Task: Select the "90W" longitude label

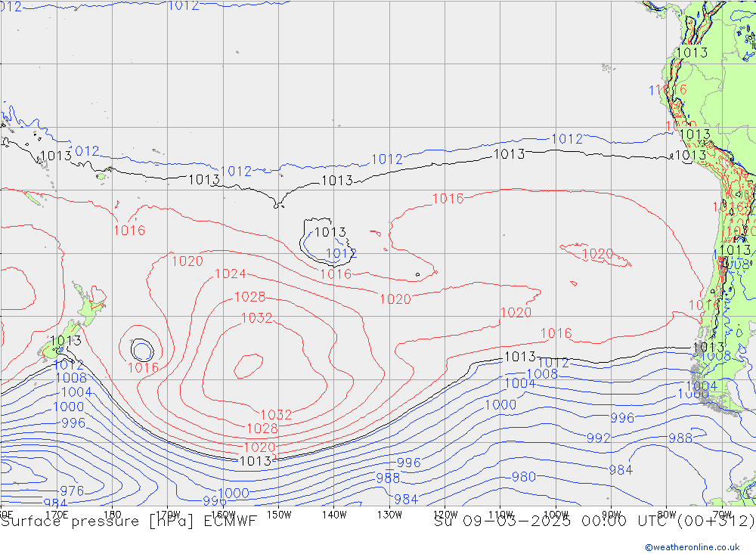Action: point(612,515)
